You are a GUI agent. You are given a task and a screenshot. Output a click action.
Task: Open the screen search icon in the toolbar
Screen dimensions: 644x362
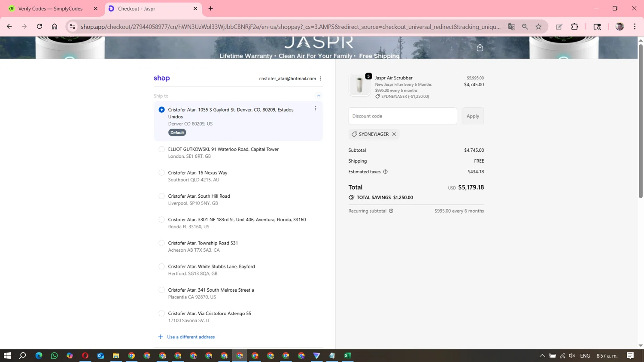click(597, 27)
